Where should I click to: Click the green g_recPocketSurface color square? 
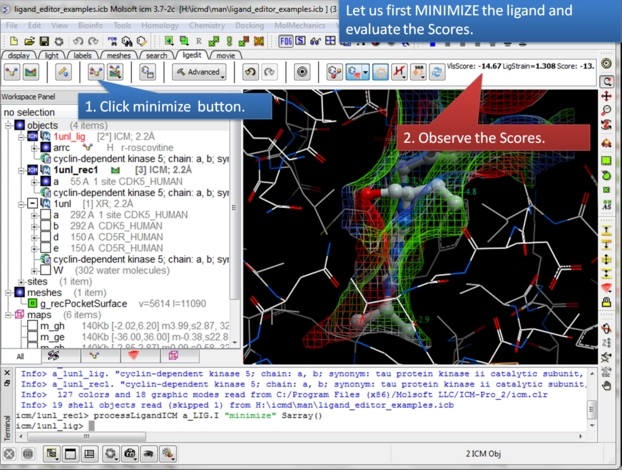(33, 303)
